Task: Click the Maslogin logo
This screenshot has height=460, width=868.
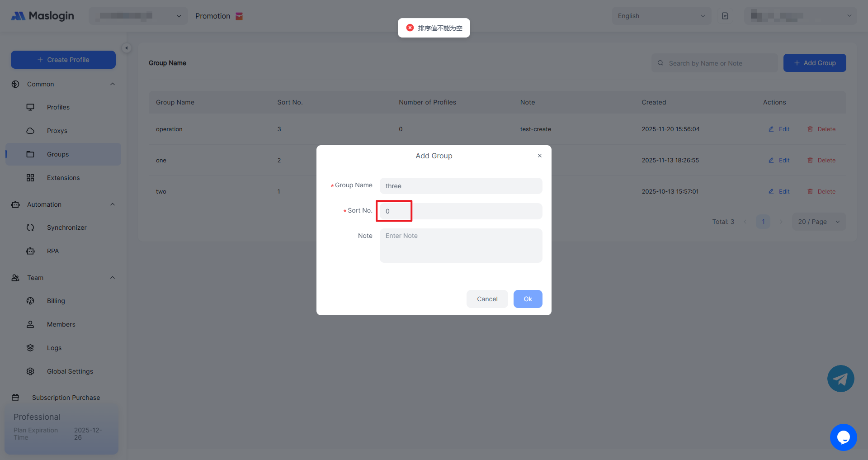Action: click(42, 16)
